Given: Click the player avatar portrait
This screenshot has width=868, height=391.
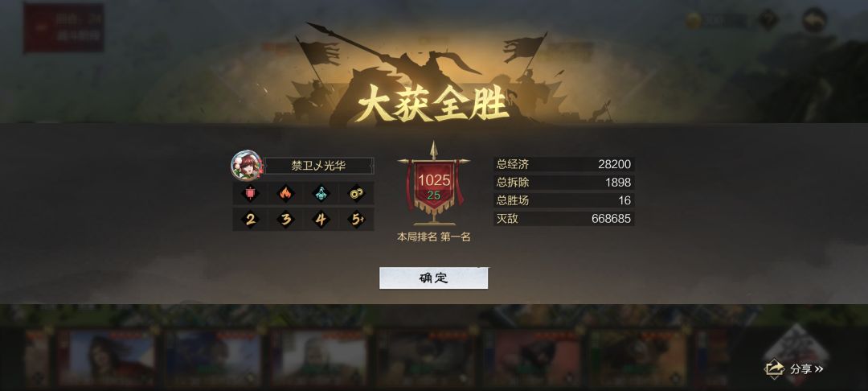Looking at the screenshot, I should [x=247, y=166].
